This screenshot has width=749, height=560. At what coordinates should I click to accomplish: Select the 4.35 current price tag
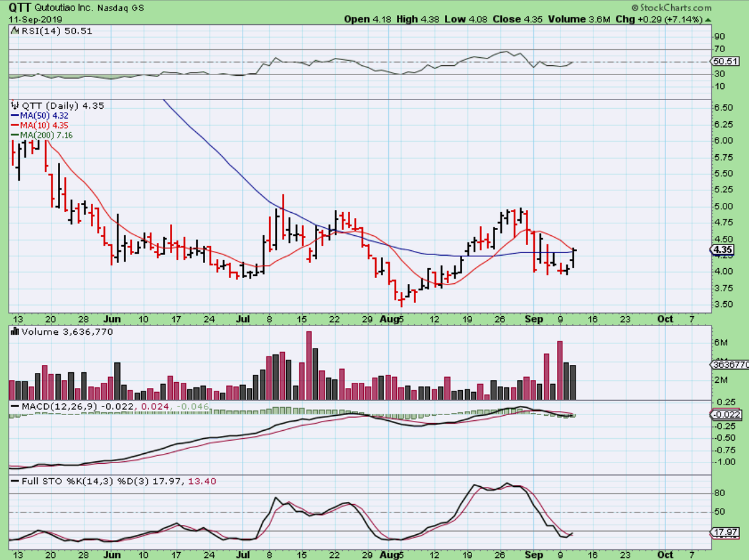coord(722,250)
